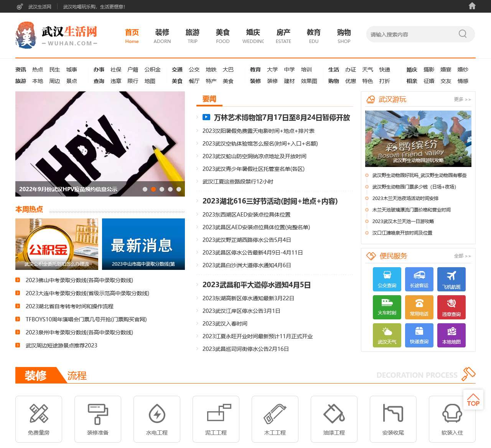Select the third carousel indicator dot
The height and width of the screenshot is (448, 491).
point(162,189)
